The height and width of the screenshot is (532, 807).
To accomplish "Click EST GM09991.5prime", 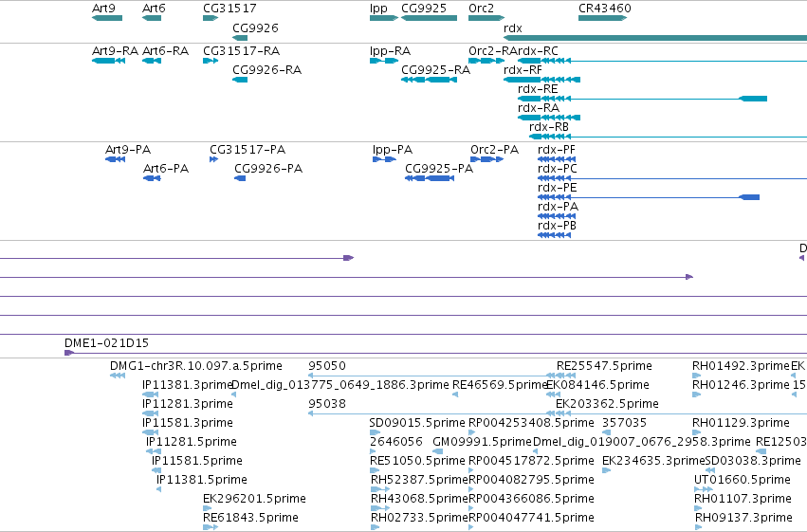I will pyautogui.click(x=482, y=442).
